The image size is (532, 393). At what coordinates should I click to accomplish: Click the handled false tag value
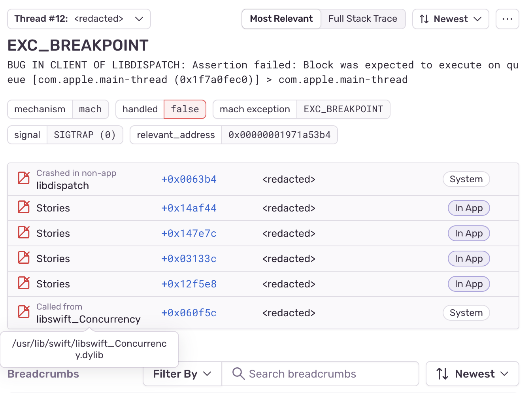click(x=185, y=109)
